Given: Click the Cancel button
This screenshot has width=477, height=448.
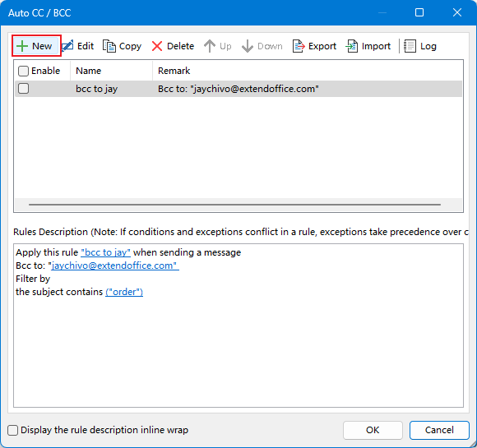Looking at the screenshot, I should coord(439,430).
